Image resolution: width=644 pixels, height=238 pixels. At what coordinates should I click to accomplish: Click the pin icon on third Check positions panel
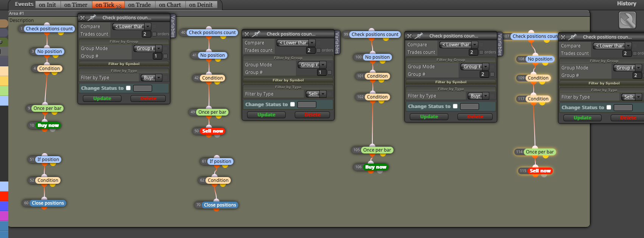[419, 36]
